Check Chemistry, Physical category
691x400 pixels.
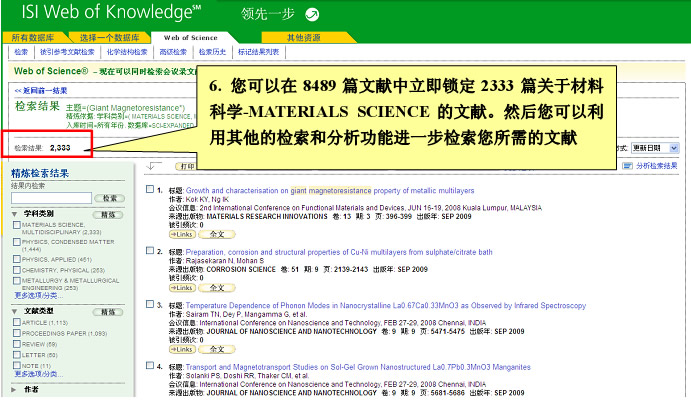coord(17,270)
